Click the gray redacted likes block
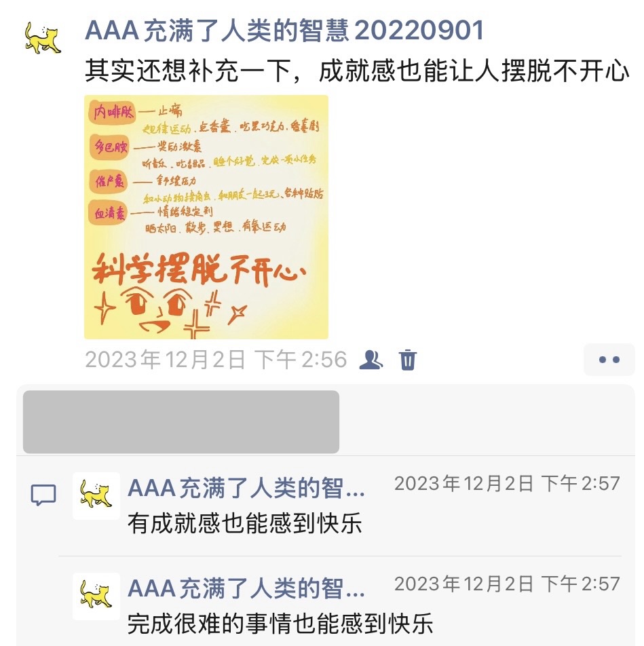Viewport: 644px width, 646px height. coord(181,422)
